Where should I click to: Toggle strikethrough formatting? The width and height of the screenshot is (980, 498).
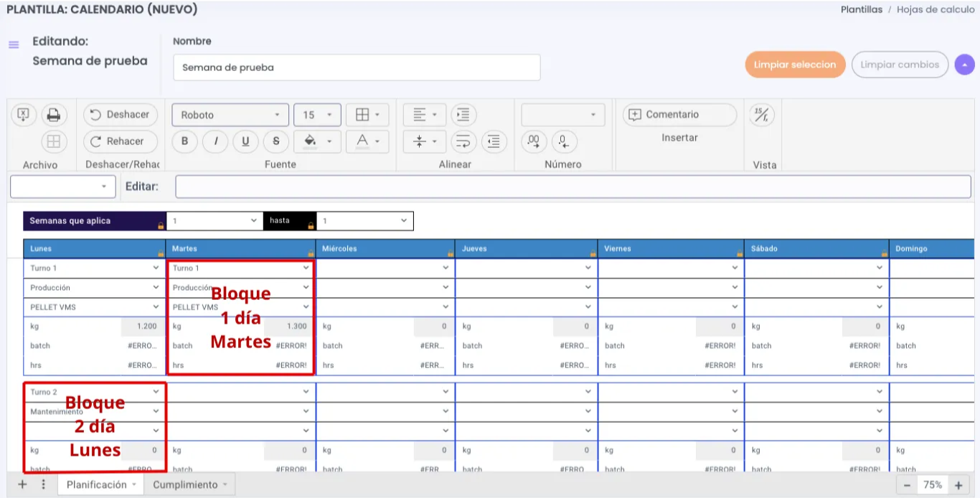pos(276,141)
